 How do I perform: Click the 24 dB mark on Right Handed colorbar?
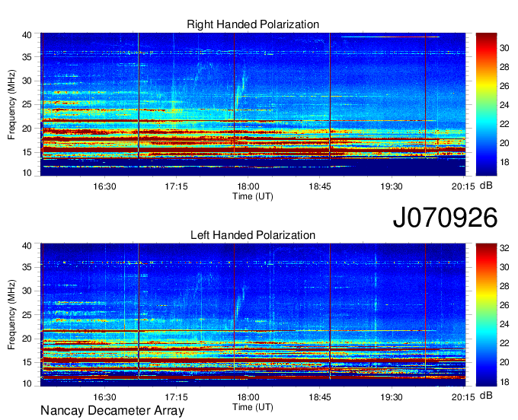[504, 105]
